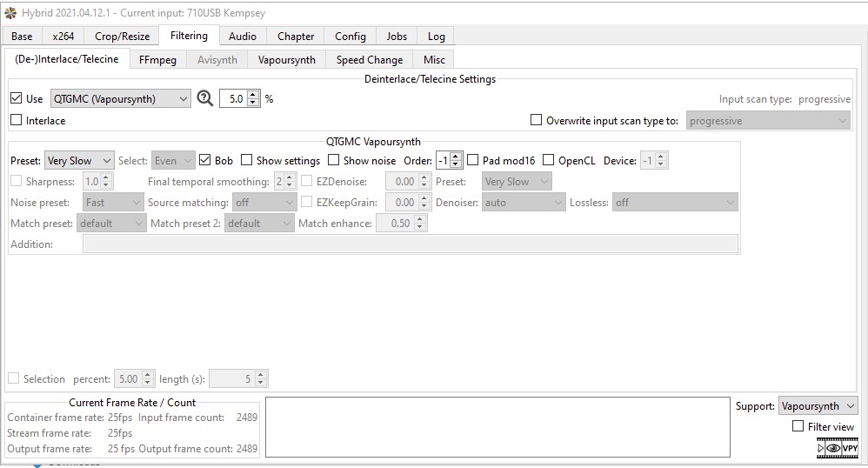The height and width of the screenshot is (468, 868).
Task: Click the Container frame rate 25fps value
Action: pos(120,417)
